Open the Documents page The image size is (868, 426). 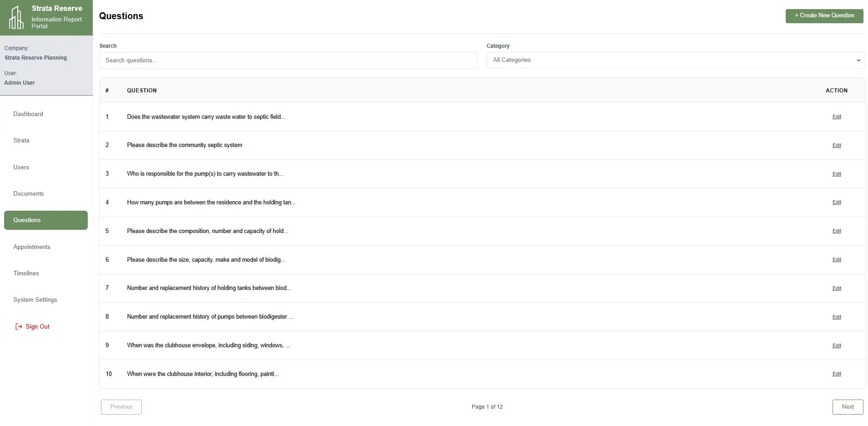point(29,193)
